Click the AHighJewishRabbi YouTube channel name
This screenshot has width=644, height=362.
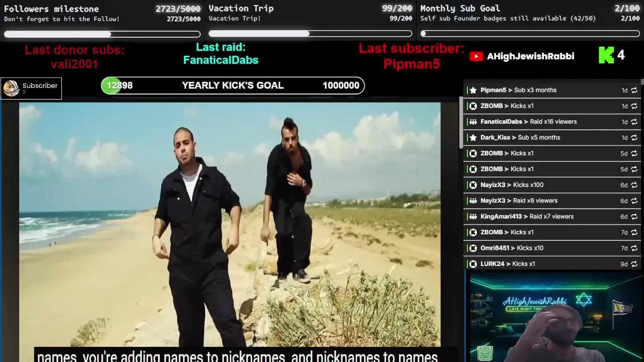[x=530, y=56]
